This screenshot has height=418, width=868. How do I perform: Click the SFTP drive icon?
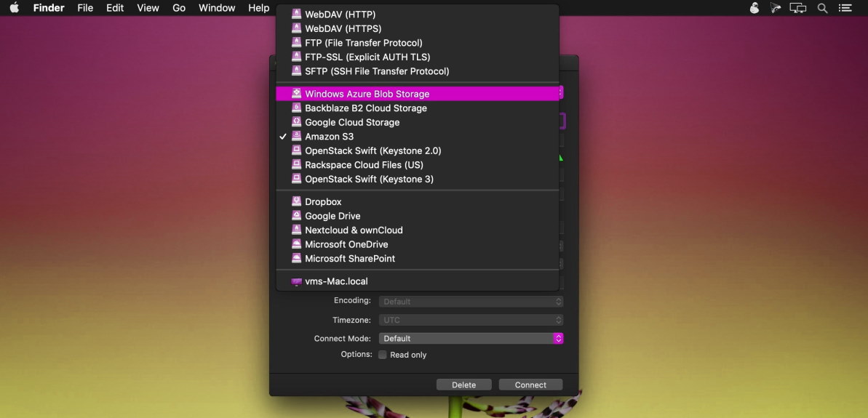coord(296,71)
